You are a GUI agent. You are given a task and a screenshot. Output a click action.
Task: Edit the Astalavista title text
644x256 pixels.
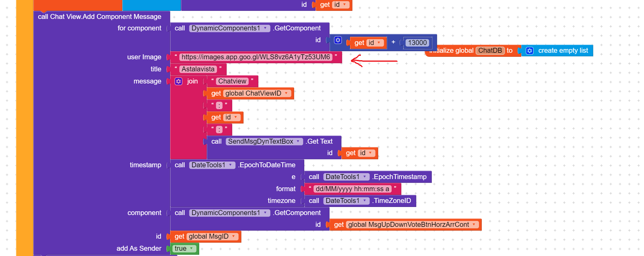tap(198, 69)
